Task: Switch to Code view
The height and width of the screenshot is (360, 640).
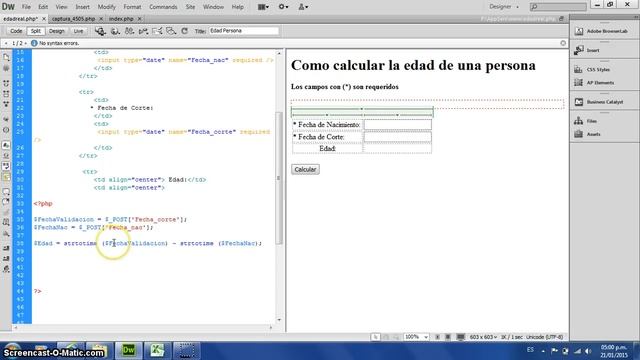Action: pyautogui.click(x=16, y=31)
